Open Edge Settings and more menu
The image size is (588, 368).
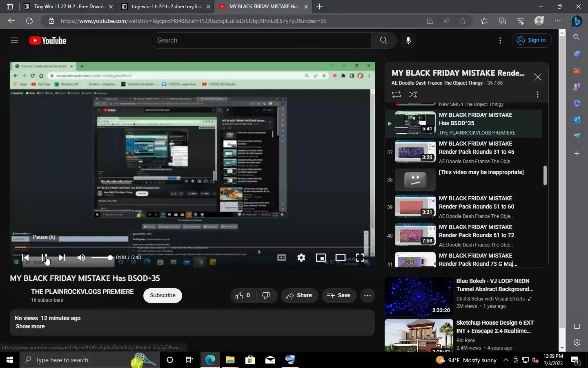coord(558,21)
